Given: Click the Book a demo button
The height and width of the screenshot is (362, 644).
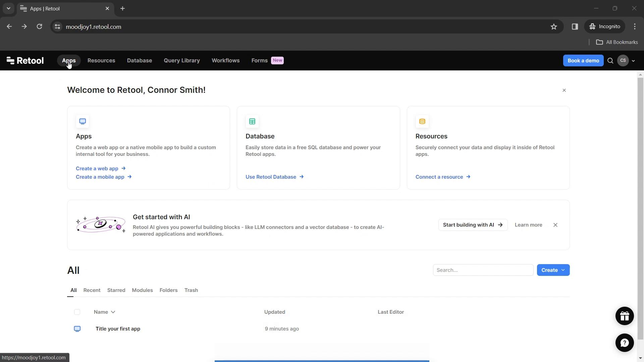Looking at the screenshot, I should [x=583, y=61].
